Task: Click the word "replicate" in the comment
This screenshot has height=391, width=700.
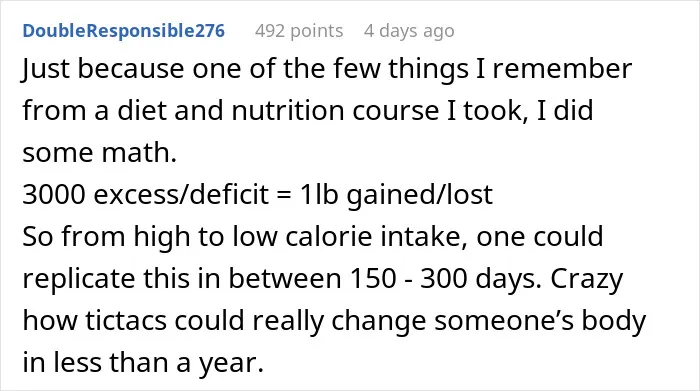Action: [x=79, y=279]
